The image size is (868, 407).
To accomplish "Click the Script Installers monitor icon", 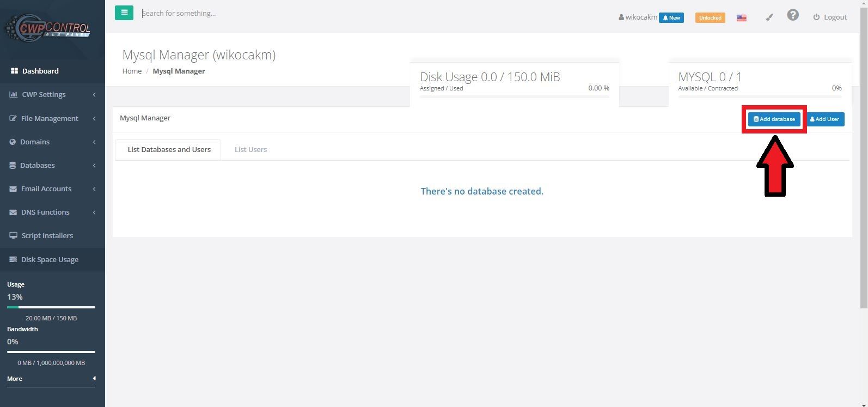I will (13, 235).
